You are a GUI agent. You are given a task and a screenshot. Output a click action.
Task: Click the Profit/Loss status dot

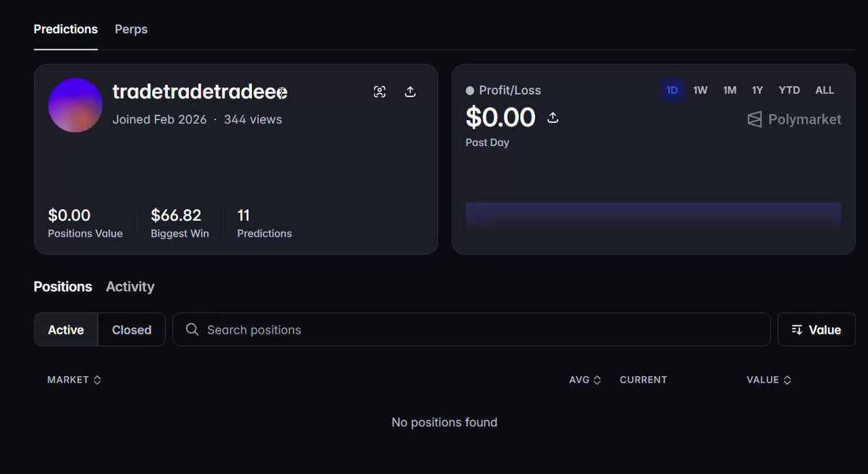(470, 90)
